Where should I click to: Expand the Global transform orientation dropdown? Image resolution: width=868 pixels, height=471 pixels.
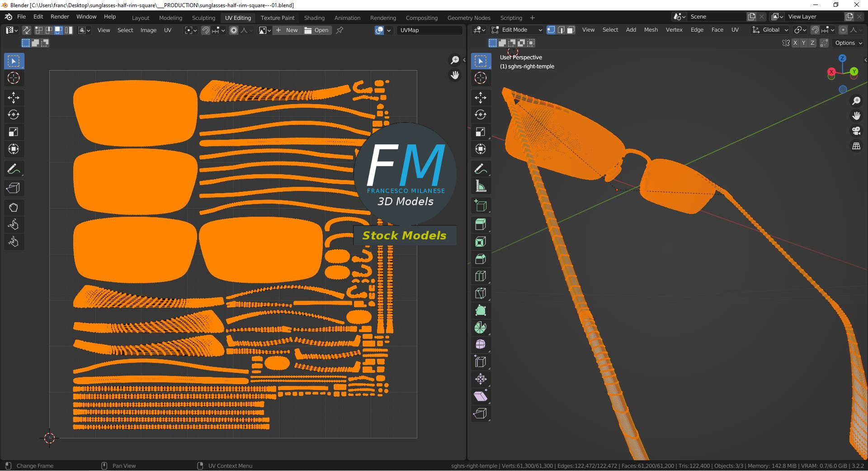tap(770, 30)
